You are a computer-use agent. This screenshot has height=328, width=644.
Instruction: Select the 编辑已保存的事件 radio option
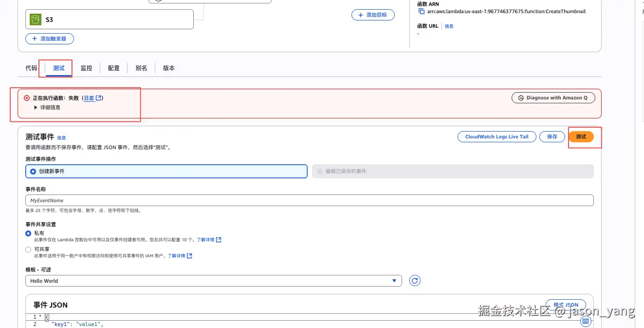(x=320, y=172)
